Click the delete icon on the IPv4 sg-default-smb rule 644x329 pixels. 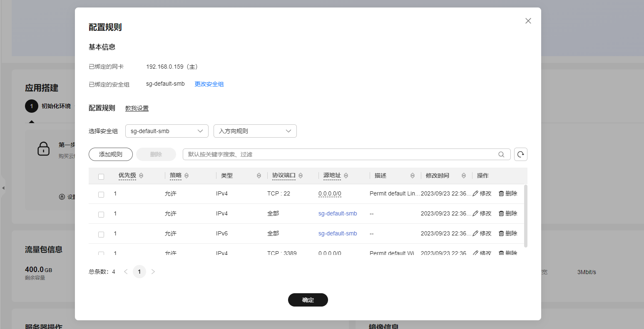tap(502, 213)
